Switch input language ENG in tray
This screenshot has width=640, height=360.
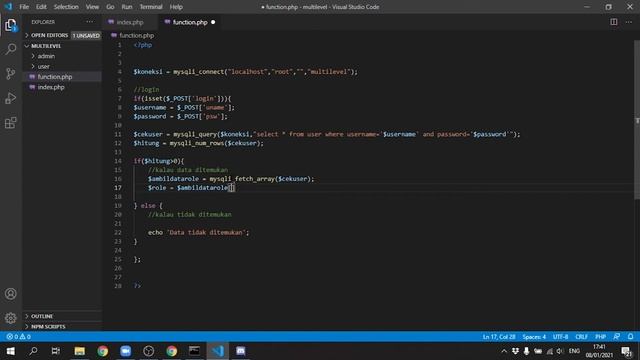(x=574, y=351)
